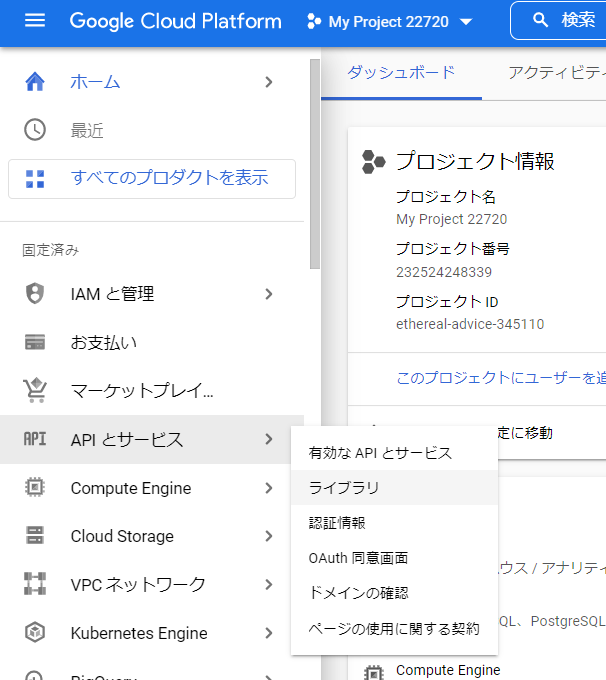606x680 pixels.
Task: Click the プロジェクト情報 hexagon icon
Action: pos(373,162)
